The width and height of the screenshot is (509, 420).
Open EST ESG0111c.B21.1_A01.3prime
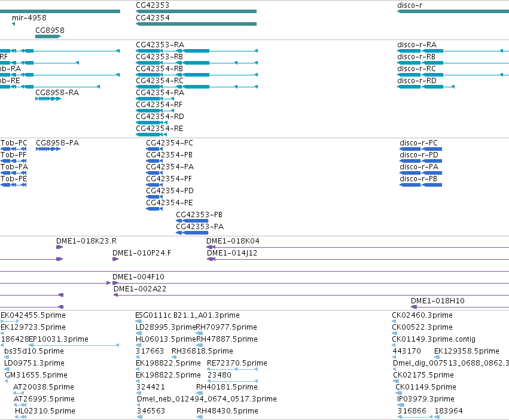pyautogui.click(x=187, y=315)
